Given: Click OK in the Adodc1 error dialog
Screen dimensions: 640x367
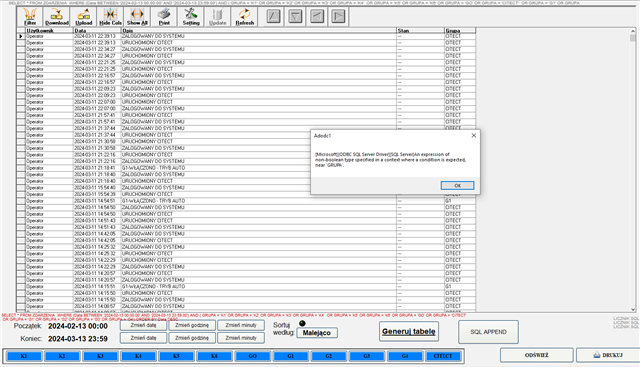Looking at the screenshot, I should [x=457, y=185].
